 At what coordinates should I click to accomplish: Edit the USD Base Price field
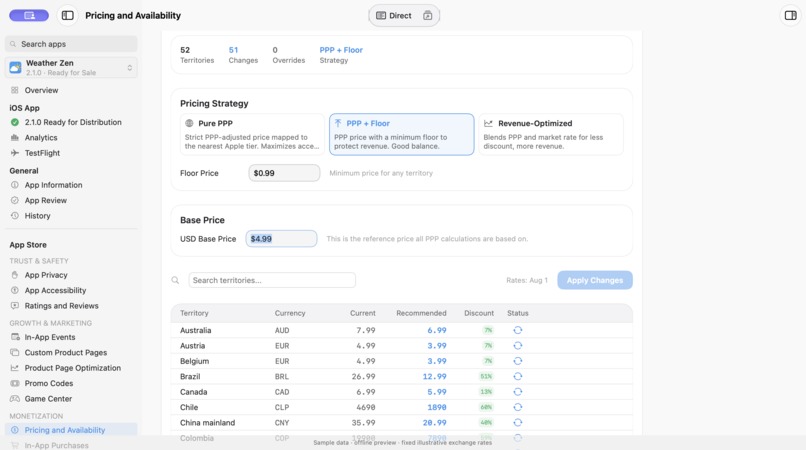tap(281, 239)
